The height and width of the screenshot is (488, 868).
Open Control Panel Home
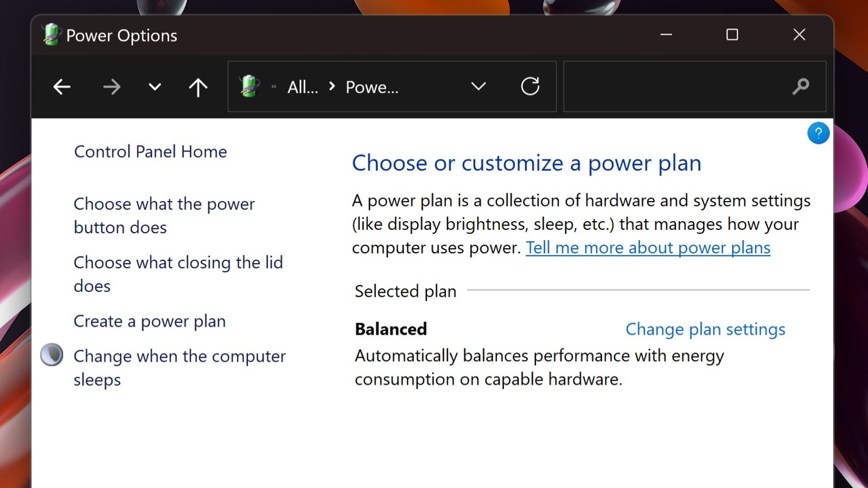point(150,151)
